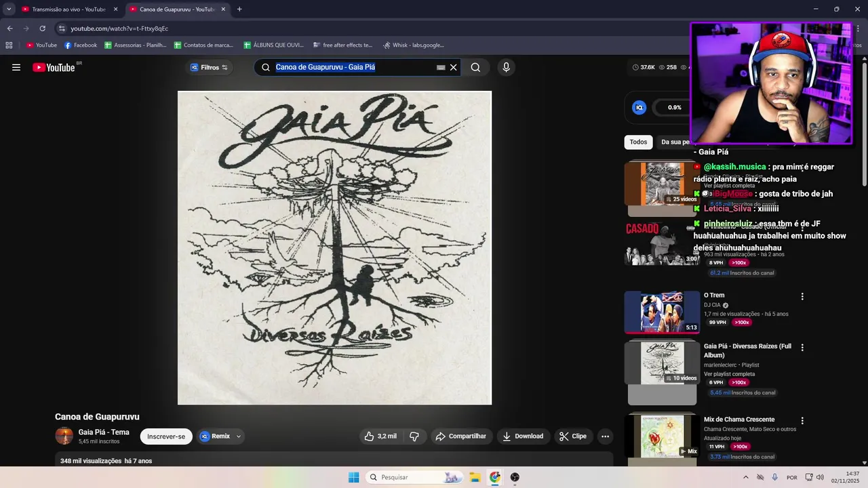This screenshot has width=868, height=488.
Task: Expand the tab search dropdown arrow
Action: point(9,9)
